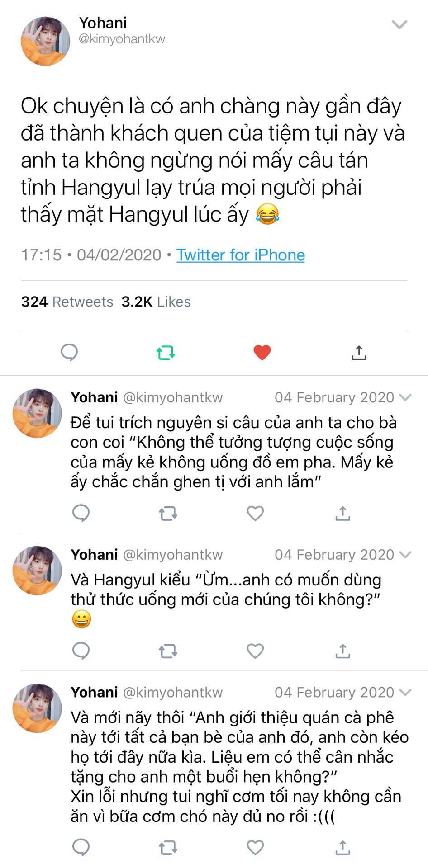Screen dimensions: 428x868
Task: Expand options chevron on last reply tweet
Action: [406, 693]
